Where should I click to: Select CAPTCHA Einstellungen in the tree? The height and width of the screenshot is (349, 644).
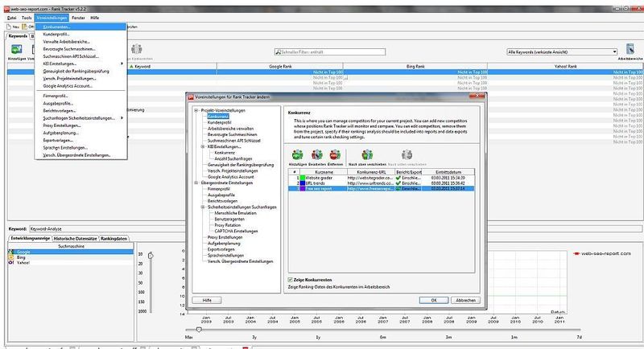(236, 232)
